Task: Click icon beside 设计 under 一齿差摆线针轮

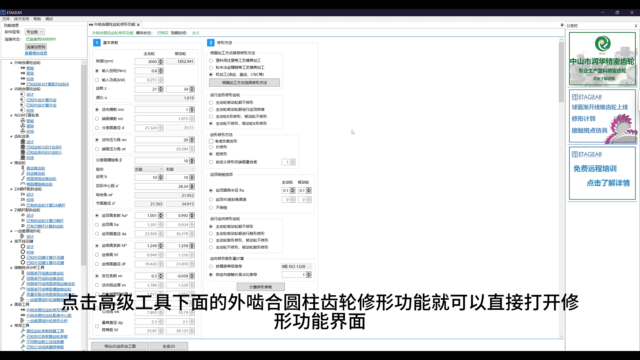Action: [23, 236]
